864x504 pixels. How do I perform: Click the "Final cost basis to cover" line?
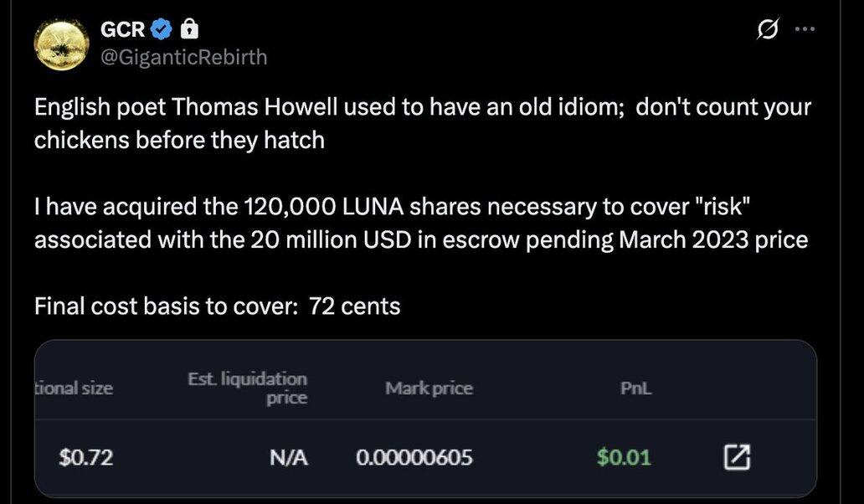pyautogui.click(x=217, y=307)
